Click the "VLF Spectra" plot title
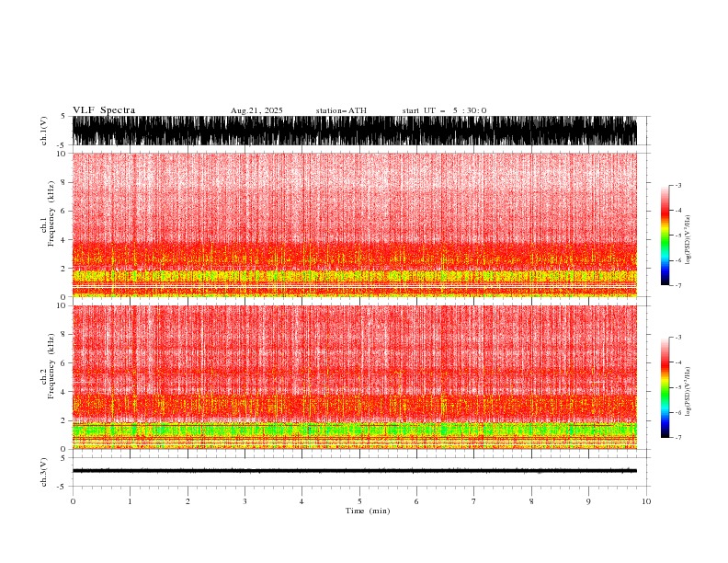 pyautogui.click(x=104, y=110)
